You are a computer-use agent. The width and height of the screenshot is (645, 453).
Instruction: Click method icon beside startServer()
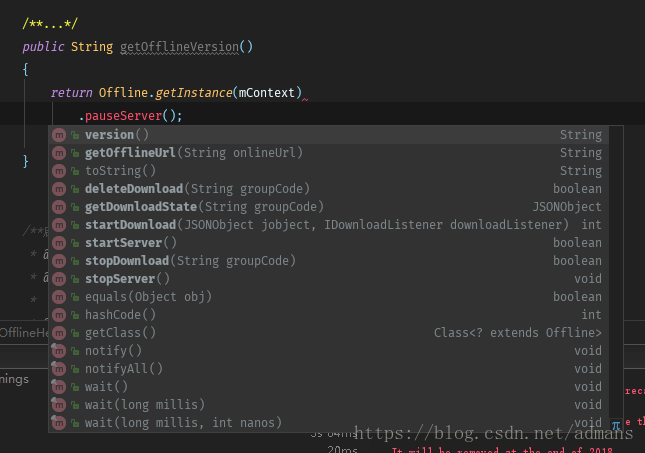pos(59,243)
